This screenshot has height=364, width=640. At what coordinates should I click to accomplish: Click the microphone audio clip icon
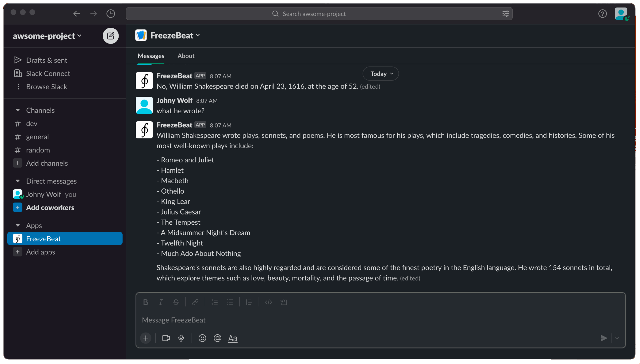point(181,338)
